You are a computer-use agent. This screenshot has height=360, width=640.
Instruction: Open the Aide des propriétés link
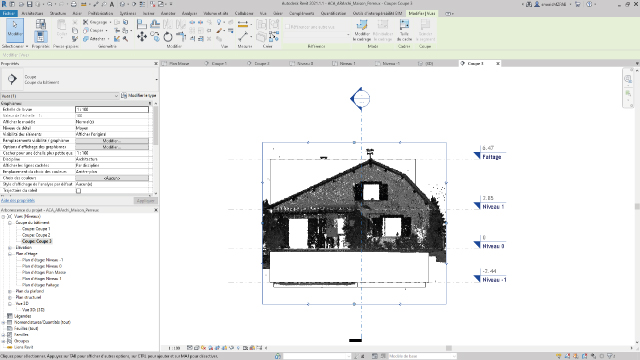point(18,200)
